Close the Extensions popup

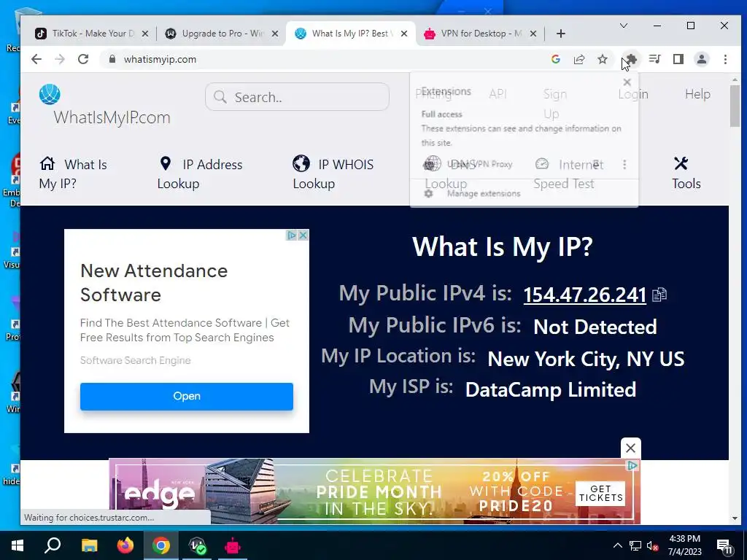(627, 82)
